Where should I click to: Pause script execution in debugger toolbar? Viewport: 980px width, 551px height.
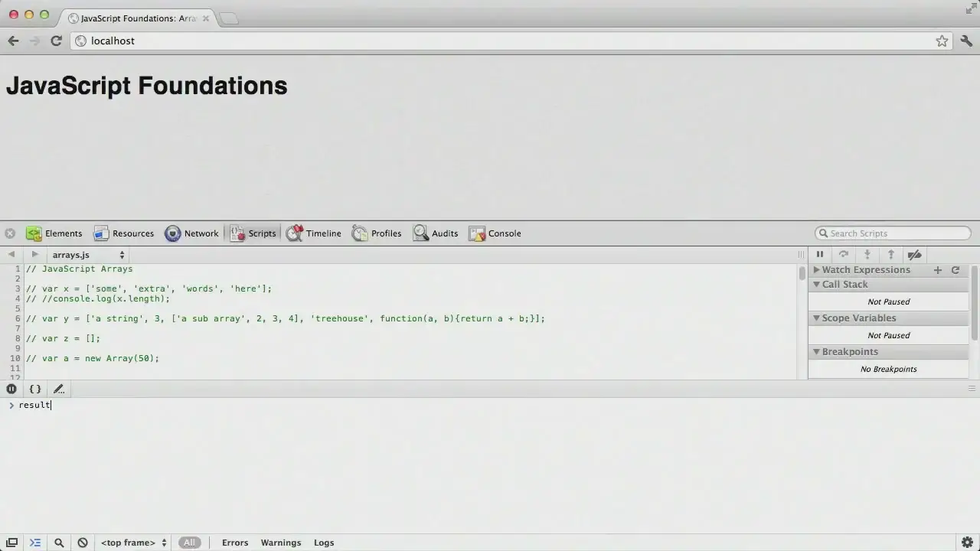820,255
